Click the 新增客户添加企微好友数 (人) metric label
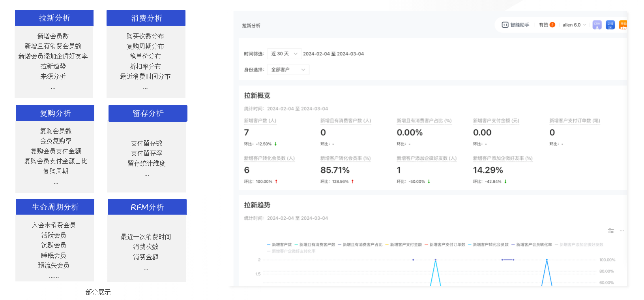The width and height of the screenshot is (644, 300). click(427, 158)
